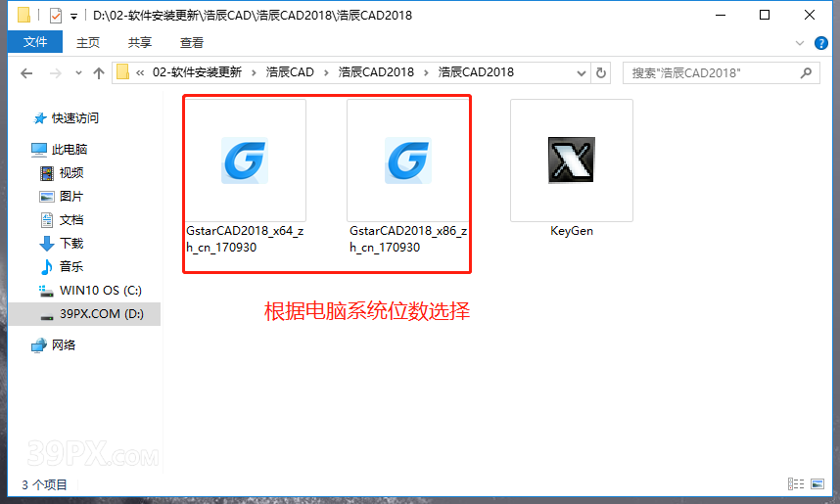Open the GstarCAD2018_x64 installer icon
The width and height of the screenshot is (840, 504).
pos(245,160)
